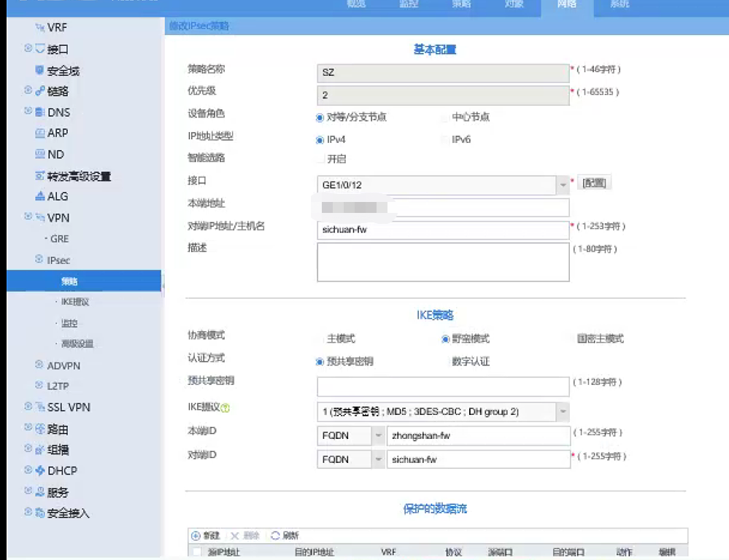This screenshot has height=560, width=729.
Task: Click the VRF icon in sidebar
Action: [40, 28]
